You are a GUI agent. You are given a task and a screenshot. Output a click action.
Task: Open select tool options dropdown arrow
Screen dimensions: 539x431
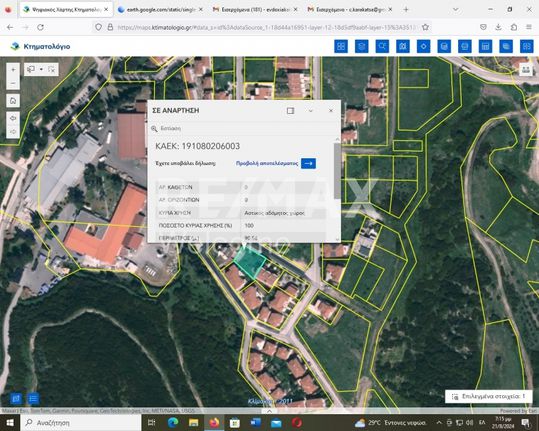coord(42,69)
